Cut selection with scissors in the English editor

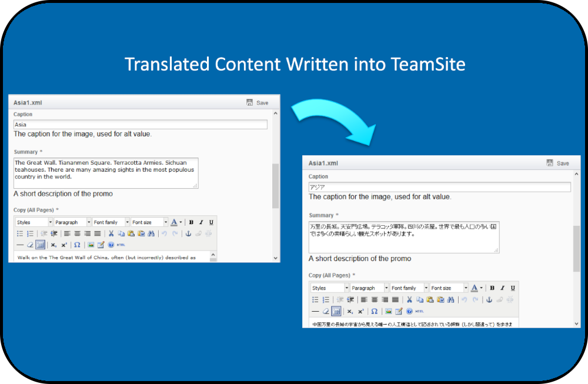111,233
